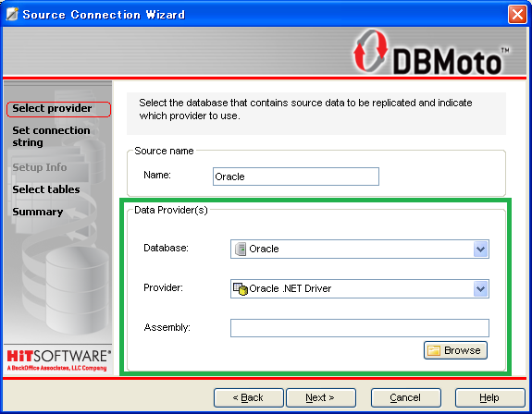Click the Oracle server icon in Database field
The image size is (532, 414).
pos(241,249)
